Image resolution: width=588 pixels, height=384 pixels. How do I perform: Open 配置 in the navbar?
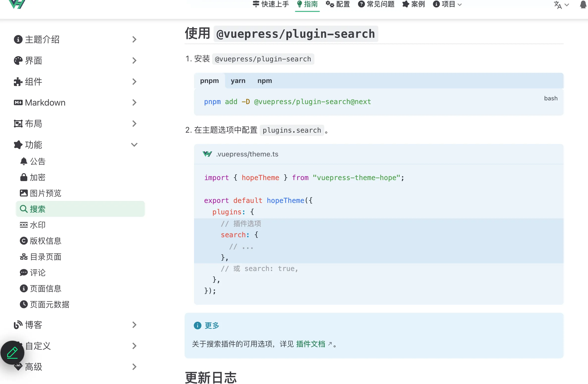click(x=338, y=4)
